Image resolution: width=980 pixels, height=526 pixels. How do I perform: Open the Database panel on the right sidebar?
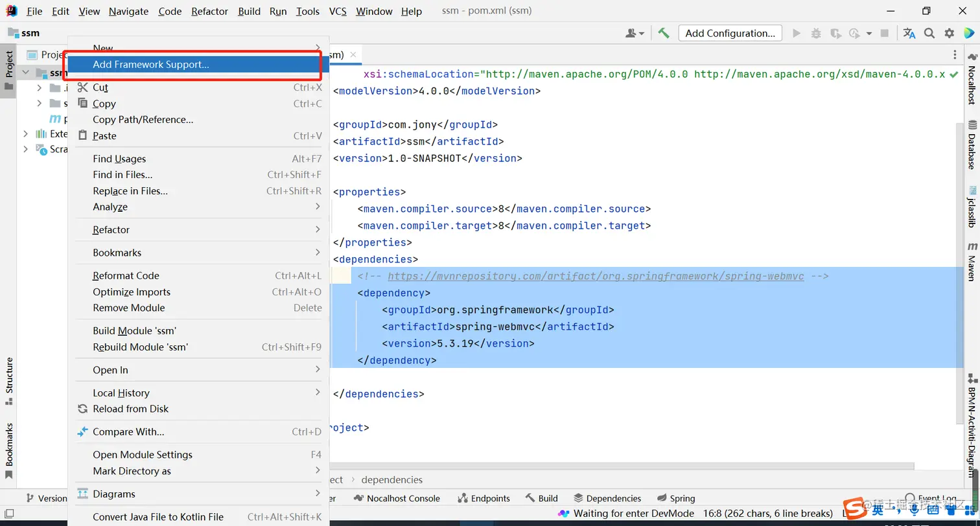pos(972,145)
